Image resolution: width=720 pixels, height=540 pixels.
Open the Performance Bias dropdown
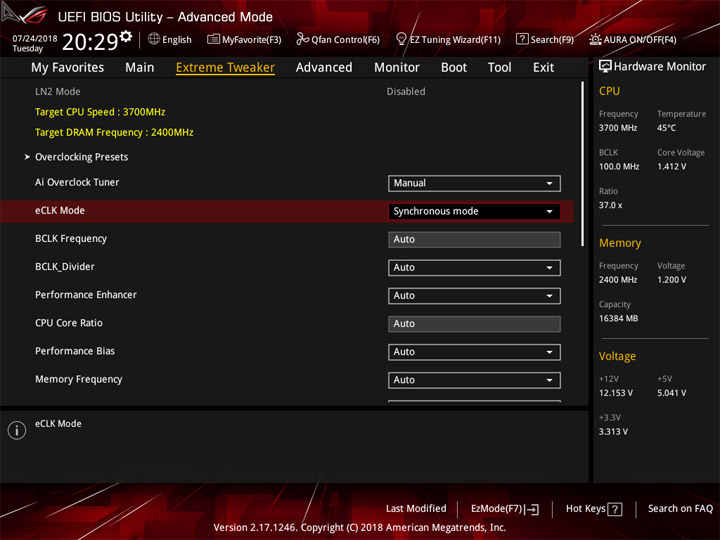474,352
